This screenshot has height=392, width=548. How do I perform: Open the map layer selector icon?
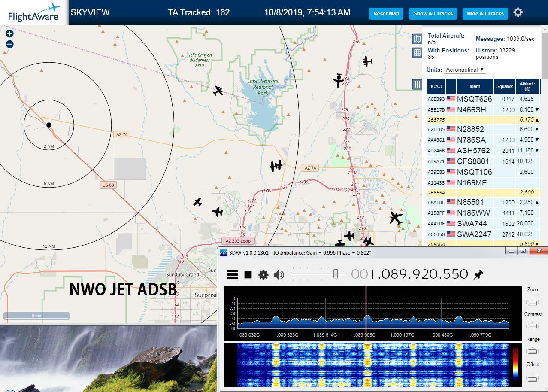click(x=417, y=40)
